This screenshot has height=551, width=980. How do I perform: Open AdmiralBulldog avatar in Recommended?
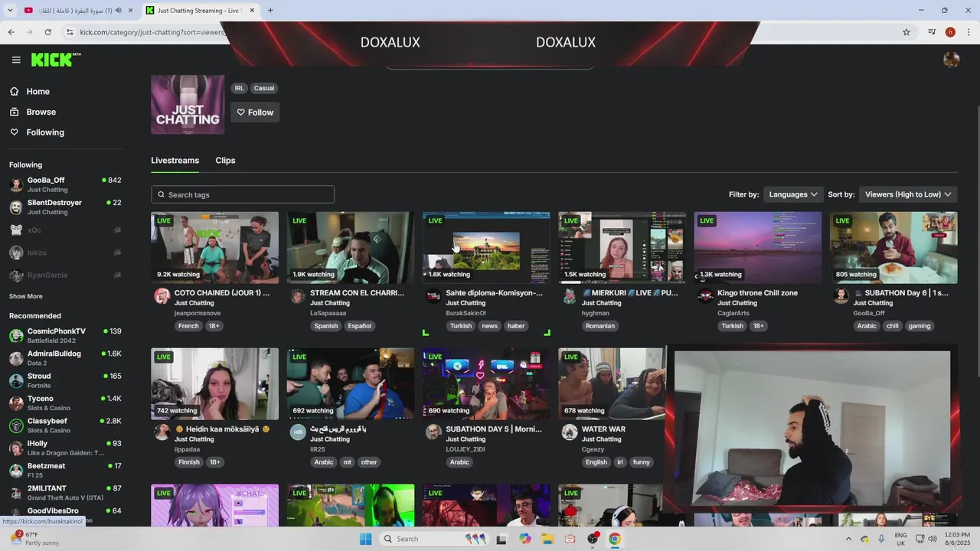[x=16, y=358]
